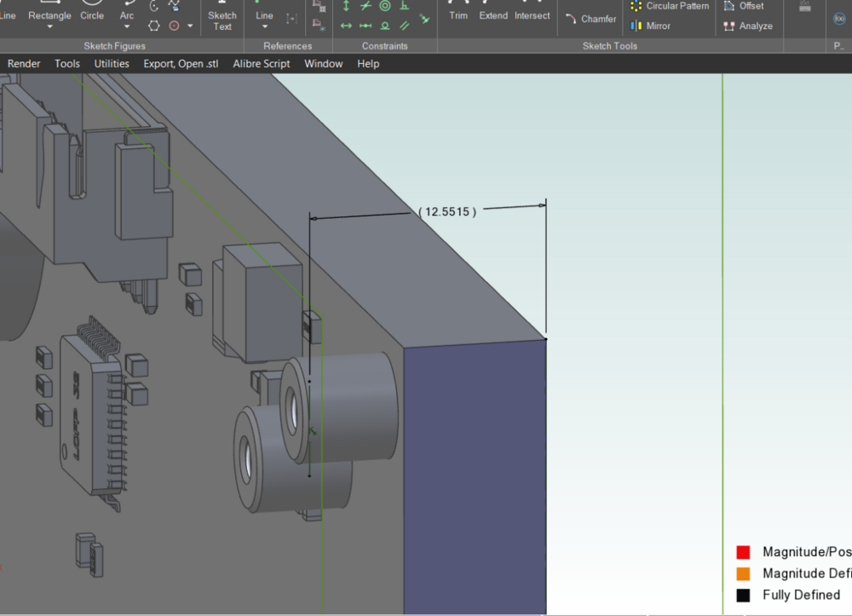The image size is (852, 616).
Task: Click the Fully Defined legend label
Action: coord(801,595)
